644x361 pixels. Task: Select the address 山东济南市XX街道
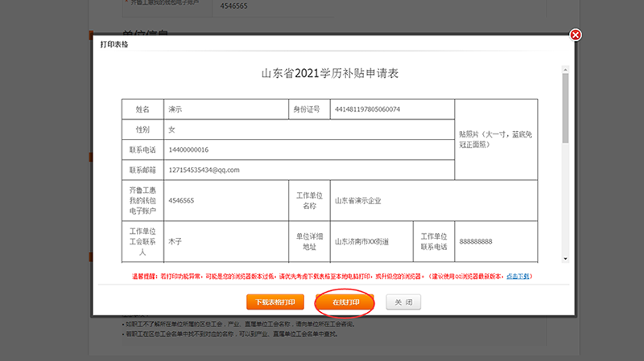361,242
